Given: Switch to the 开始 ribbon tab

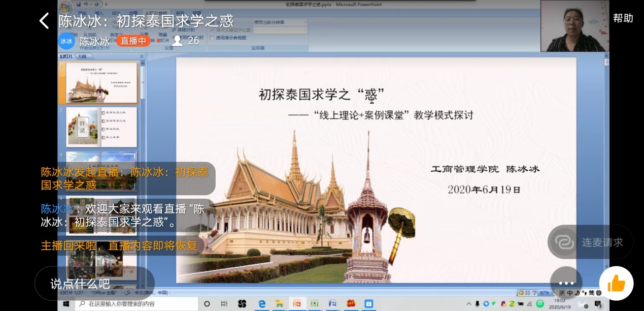Looking at the screenshot, I should tap(82, 14).
